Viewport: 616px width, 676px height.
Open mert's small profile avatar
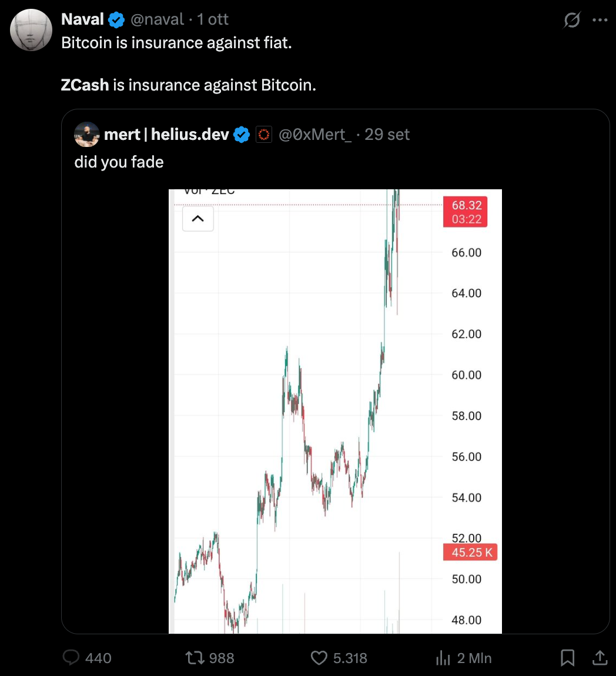click(x=86, y=135)
